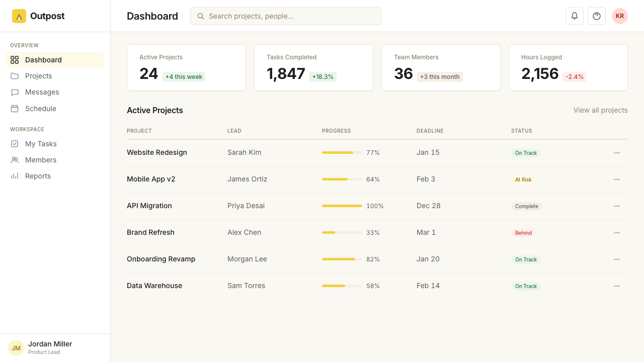Click the Active Projects stat card

coord(186,68)
